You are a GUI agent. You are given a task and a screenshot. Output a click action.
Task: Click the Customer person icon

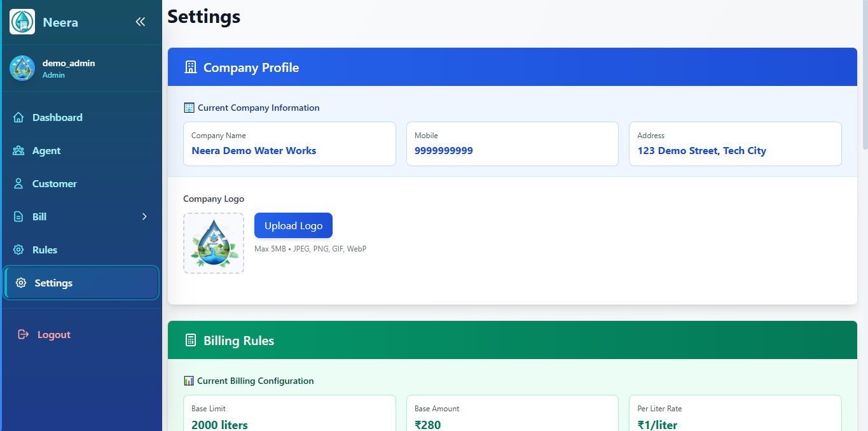point(18,184)
